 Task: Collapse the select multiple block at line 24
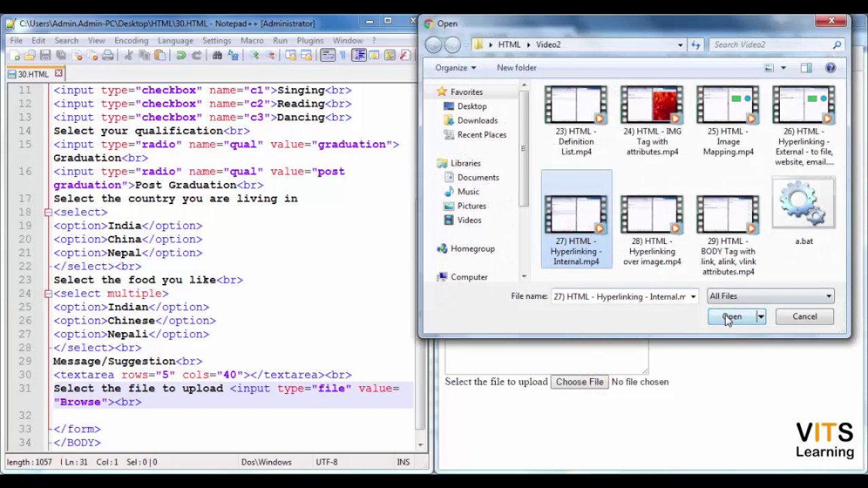[48, 293]
